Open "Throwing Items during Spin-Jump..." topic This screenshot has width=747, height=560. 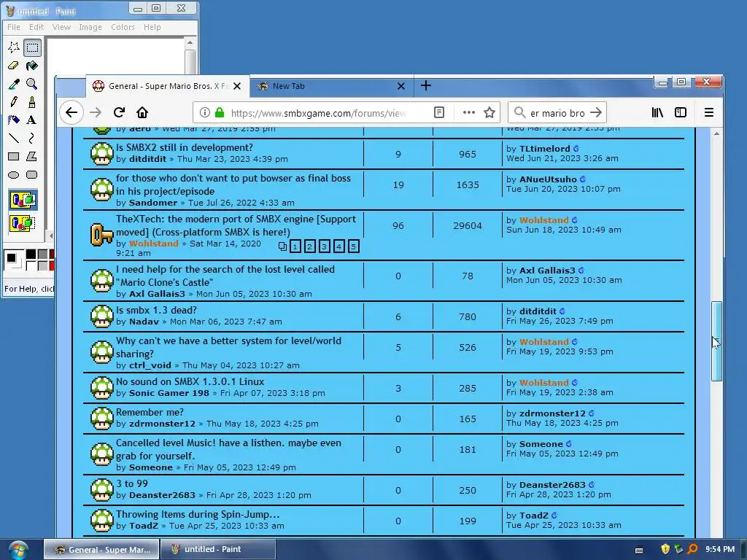tap(198, 514)
